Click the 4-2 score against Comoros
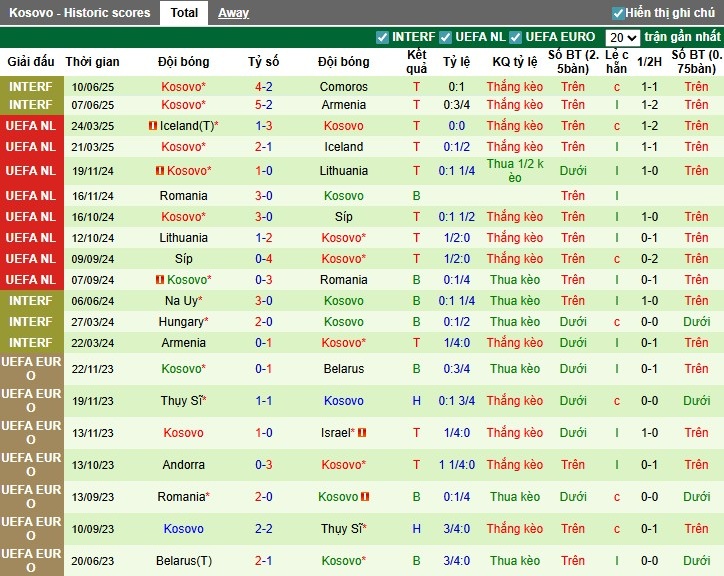 (x=264, y=87)
